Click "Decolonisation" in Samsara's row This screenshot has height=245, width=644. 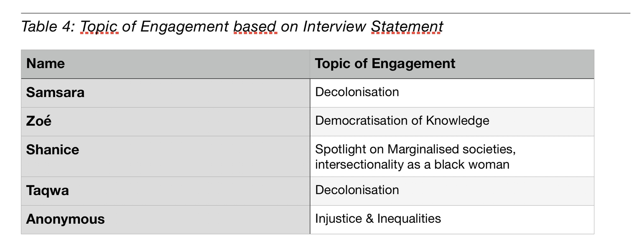click(x=357, y=92)
